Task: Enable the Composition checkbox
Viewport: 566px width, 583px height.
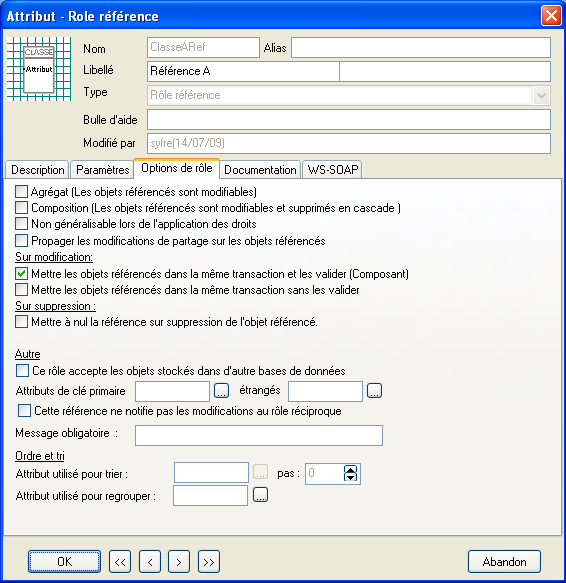Action: pyautogui.click(x=21, y=207)
